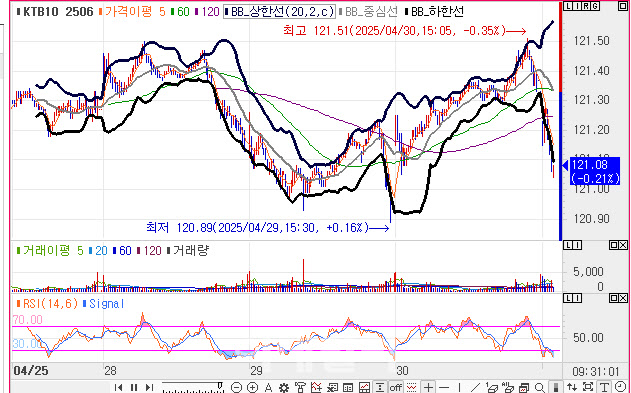Click 'L' button of the volume panel
631x393 pixels.
click(569, 245)
